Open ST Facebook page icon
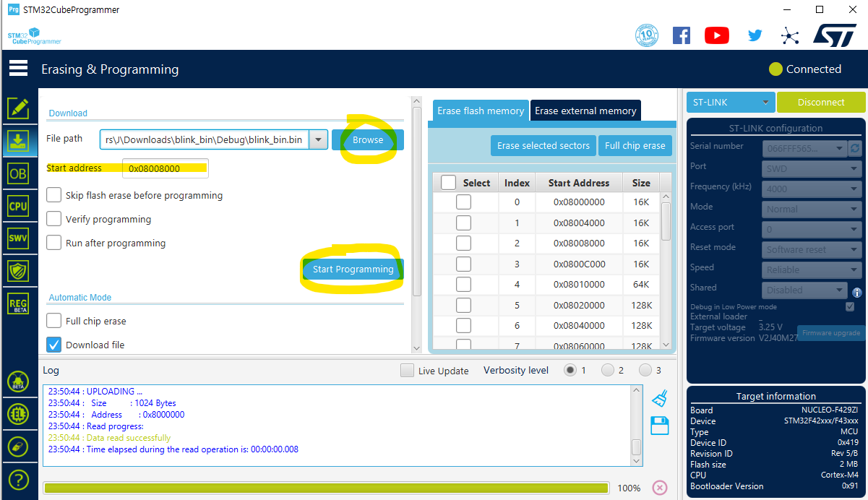The height and width of the screenshot is (500, 868). tap(682, 35)
